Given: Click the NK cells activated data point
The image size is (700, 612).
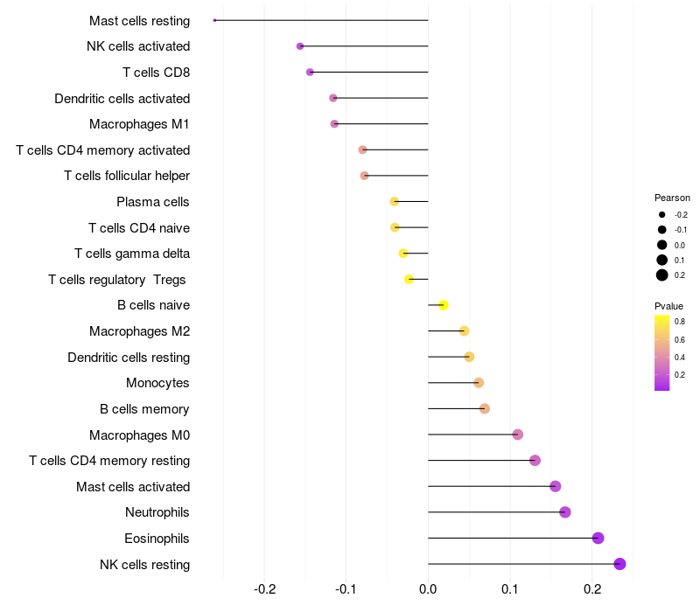Looking at the screenshot, I should pyautogui.click(x=300, y=46).
